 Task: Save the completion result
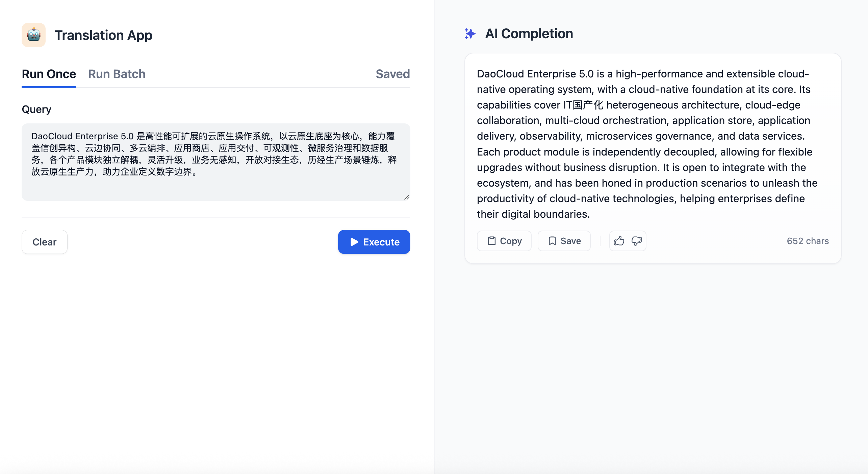[564, 241]
